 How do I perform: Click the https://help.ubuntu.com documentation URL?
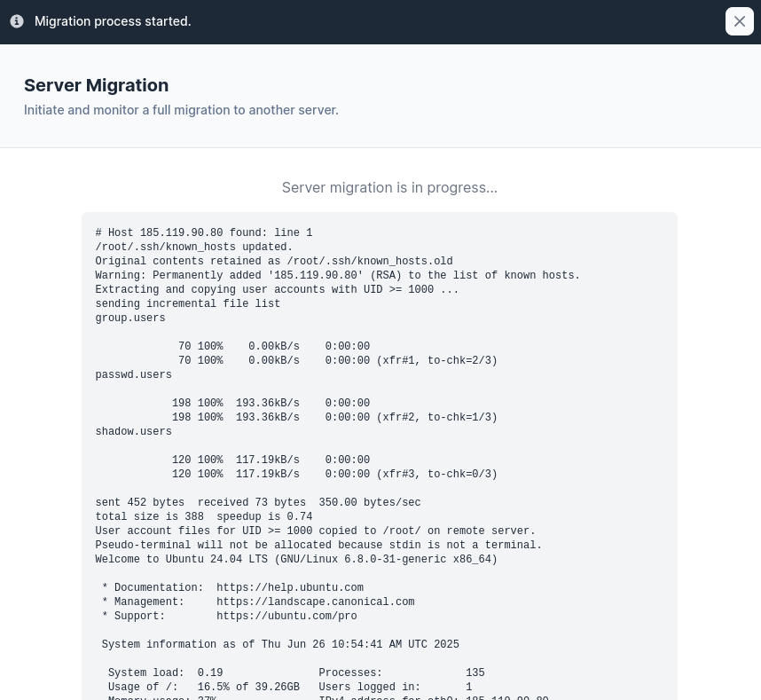tap(290, 587)
